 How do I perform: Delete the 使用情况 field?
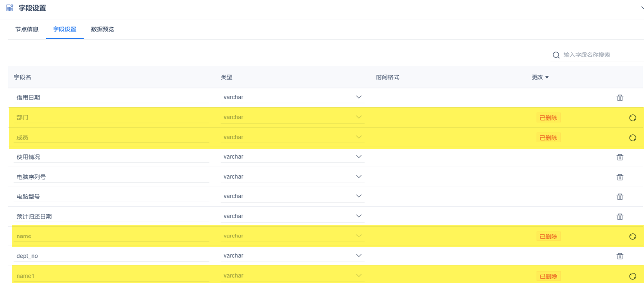[x=620, y=157]
